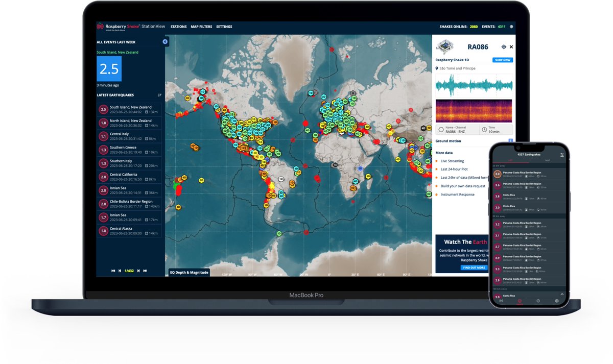613x364 pixels.
Task: Select 3.8 Costa Rica quake on phone
Action: pos(529,196)
